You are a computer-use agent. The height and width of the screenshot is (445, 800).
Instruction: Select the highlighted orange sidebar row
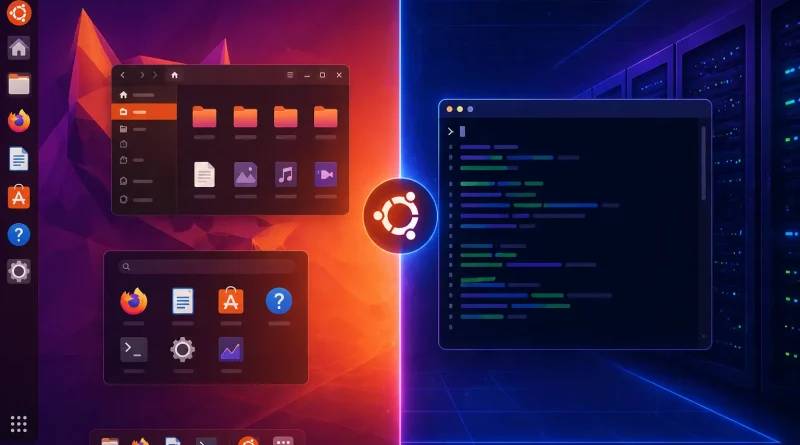tap(144, 112)
